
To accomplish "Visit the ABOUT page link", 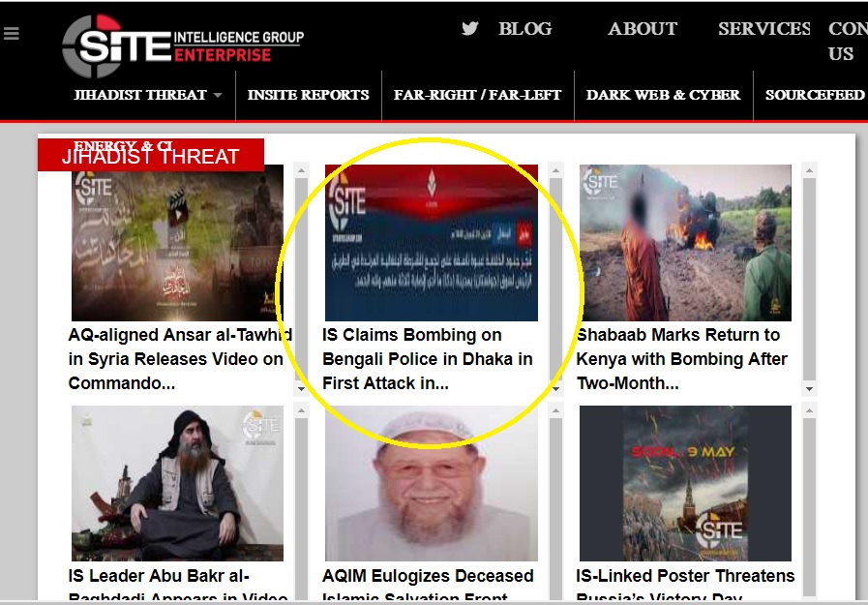I will (x=643, y=29).
